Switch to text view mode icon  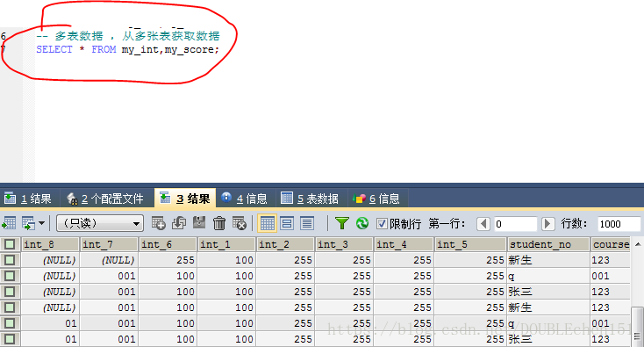coord(307,224)
